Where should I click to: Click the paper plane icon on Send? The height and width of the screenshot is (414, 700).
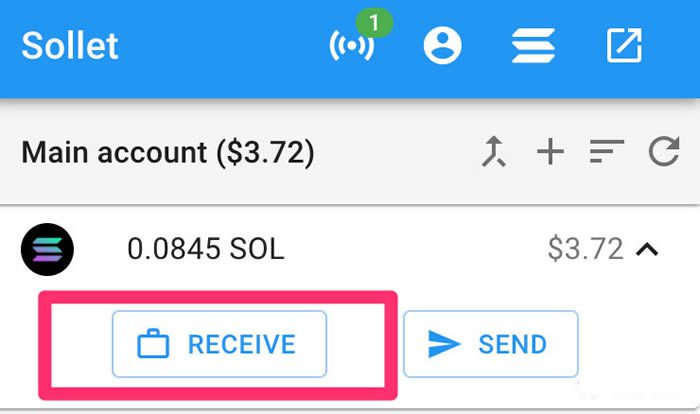pos(444,344)
